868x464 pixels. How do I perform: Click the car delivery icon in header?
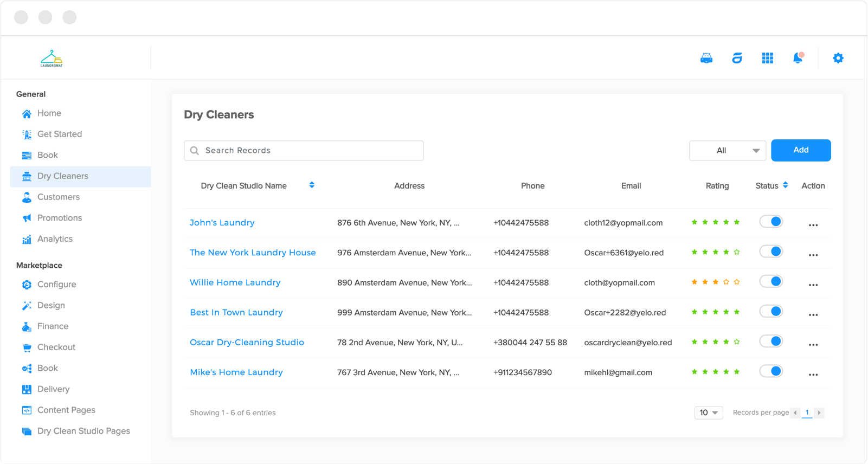point(706,58)
